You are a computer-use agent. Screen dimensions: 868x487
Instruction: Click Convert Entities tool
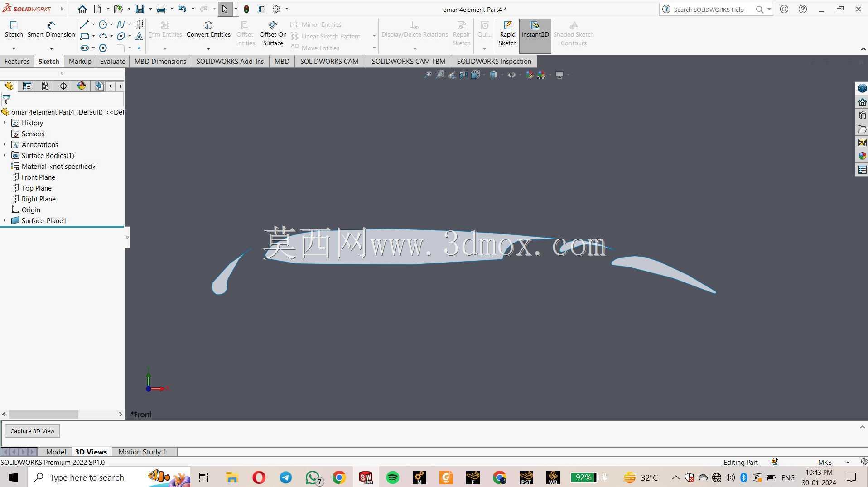coord(208,29)
